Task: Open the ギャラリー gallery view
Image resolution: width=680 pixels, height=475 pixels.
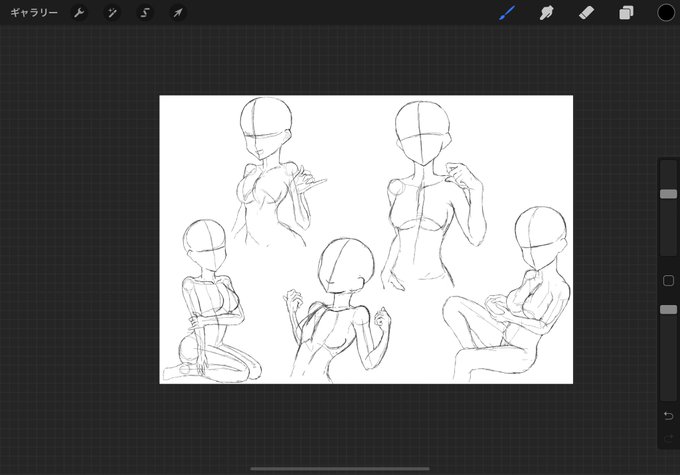Action: pos(34,13)
